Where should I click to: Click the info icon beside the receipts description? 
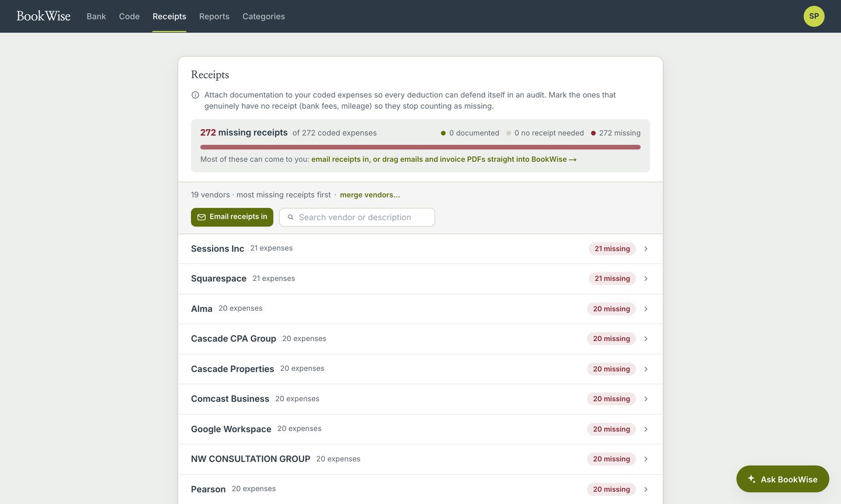click(195, 95)
